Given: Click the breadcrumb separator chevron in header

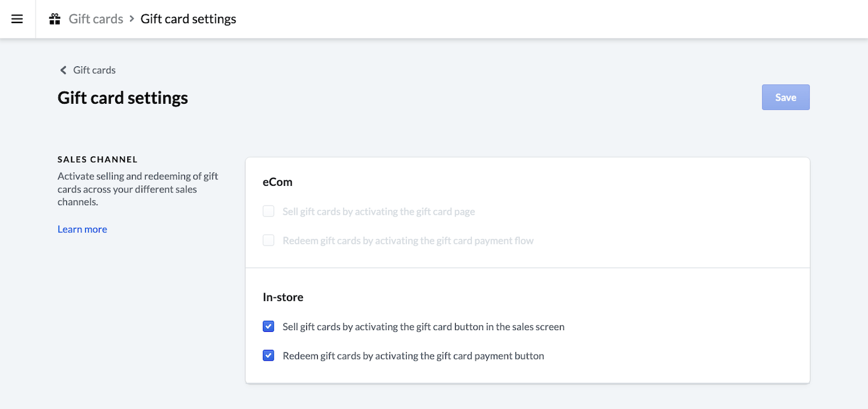Looking at the screenshot, I should tap(132, 19).
